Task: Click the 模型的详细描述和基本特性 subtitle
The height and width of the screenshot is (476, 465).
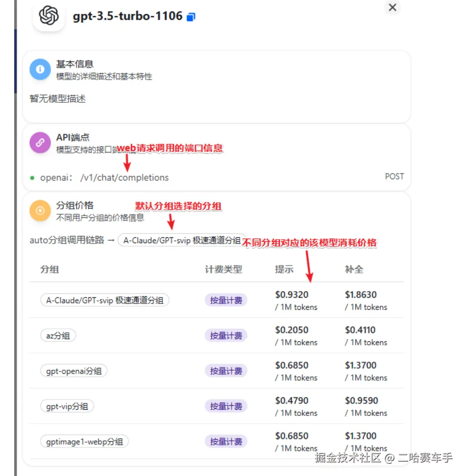Action: pos(104,76)
